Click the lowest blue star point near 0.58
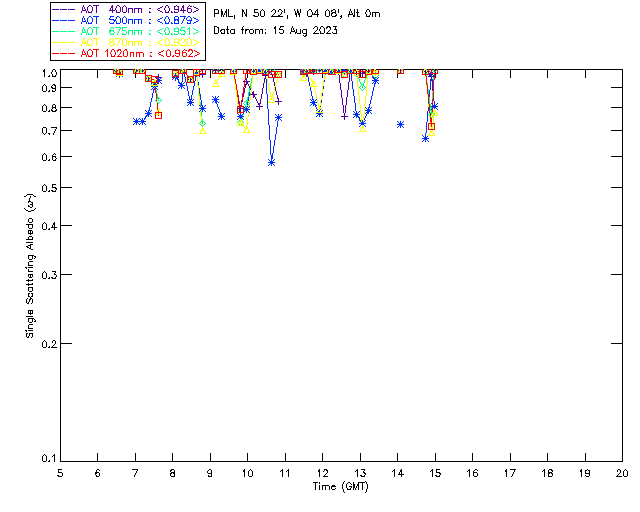Viewport: 640px width, 512px height. pos(271,163)
